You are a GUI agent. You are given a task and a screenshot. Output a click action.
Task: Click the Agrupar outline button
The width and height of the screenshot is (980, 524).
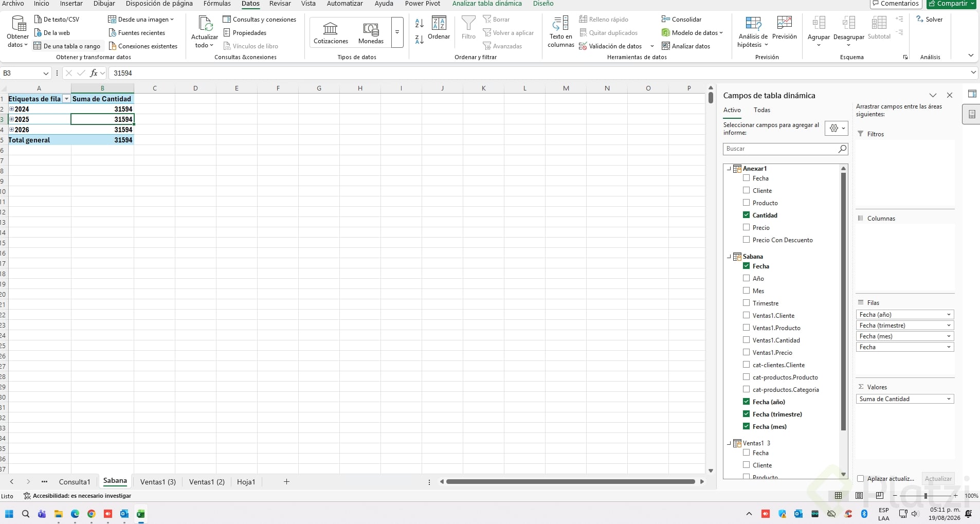tap(819, 31)
